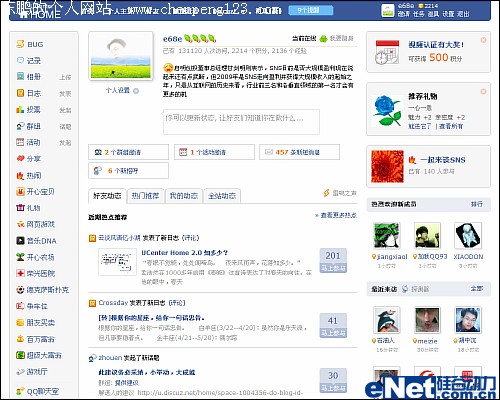The height and width of the screenshot is (400, 500).
Task: Open 记录 in the left sidebar
Action: [33, 61]
